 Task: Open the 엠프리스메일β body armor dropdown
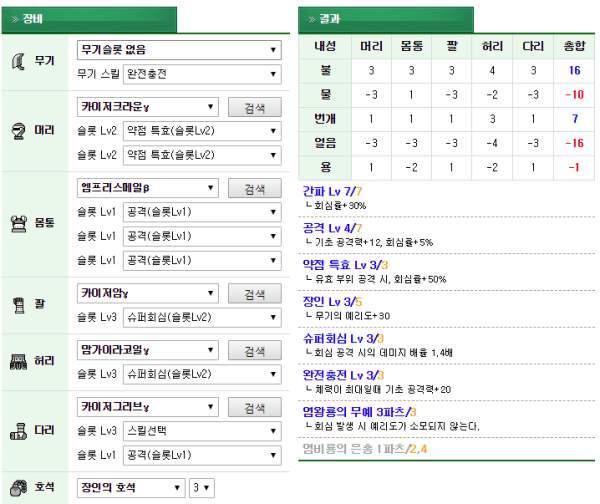(x=148, y=188)
